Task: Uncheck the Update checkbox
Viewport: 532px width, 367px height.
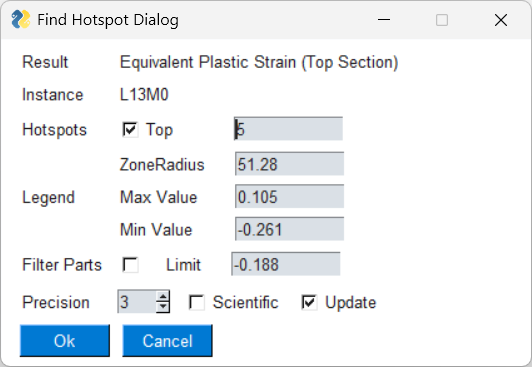Action: [309, 302]
